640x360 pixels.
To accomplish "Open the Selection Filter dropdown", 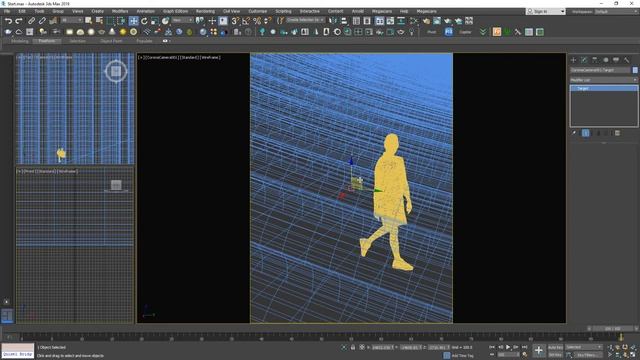I will [72, 20].
